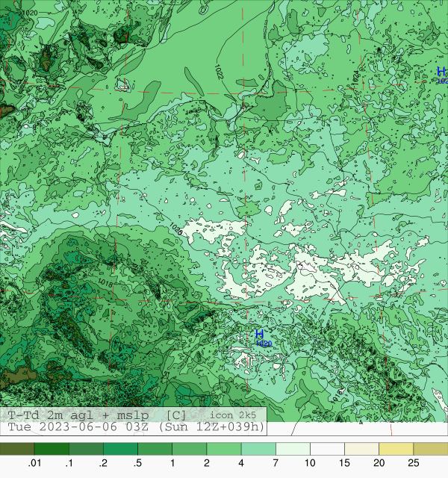
Task: Click the '.1' legend value
Action: (x=69, y=463)
